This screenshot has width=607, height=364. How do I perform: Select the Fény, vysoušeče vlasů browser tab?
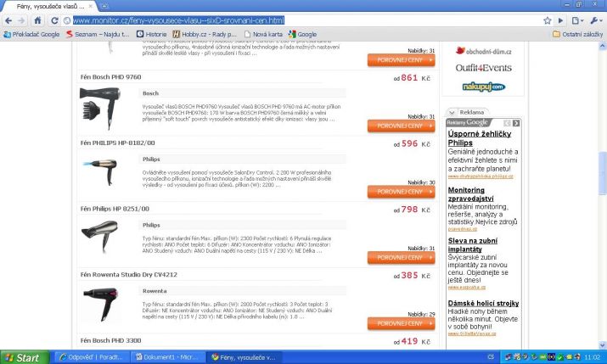(48, 7)
